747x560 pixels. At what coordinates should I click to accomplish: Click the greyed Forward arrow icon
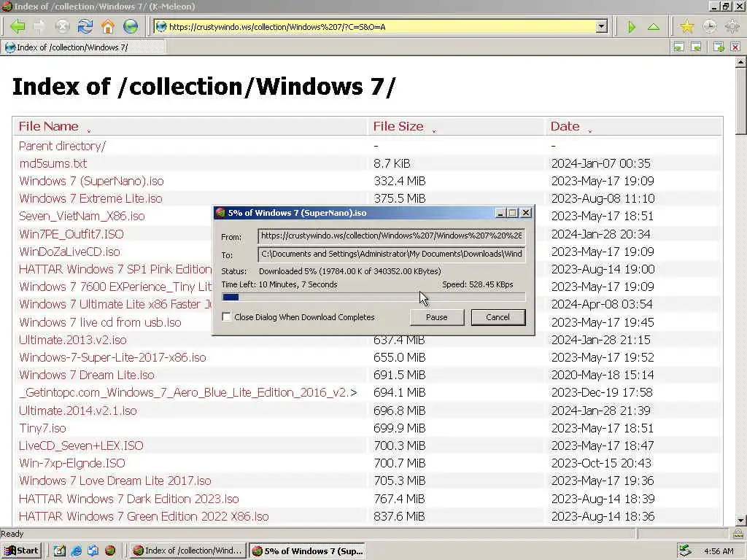pyautogui.click(x=39, y=26)
